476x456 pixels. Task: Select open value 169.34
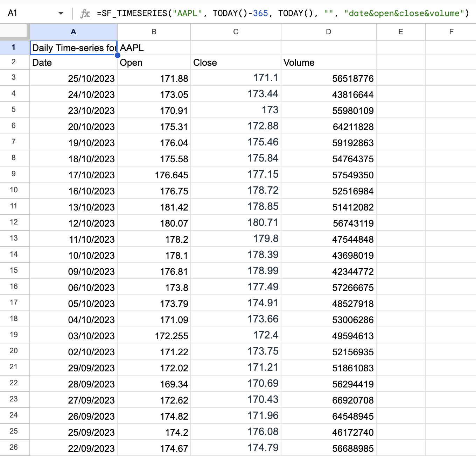click(154, 383)
